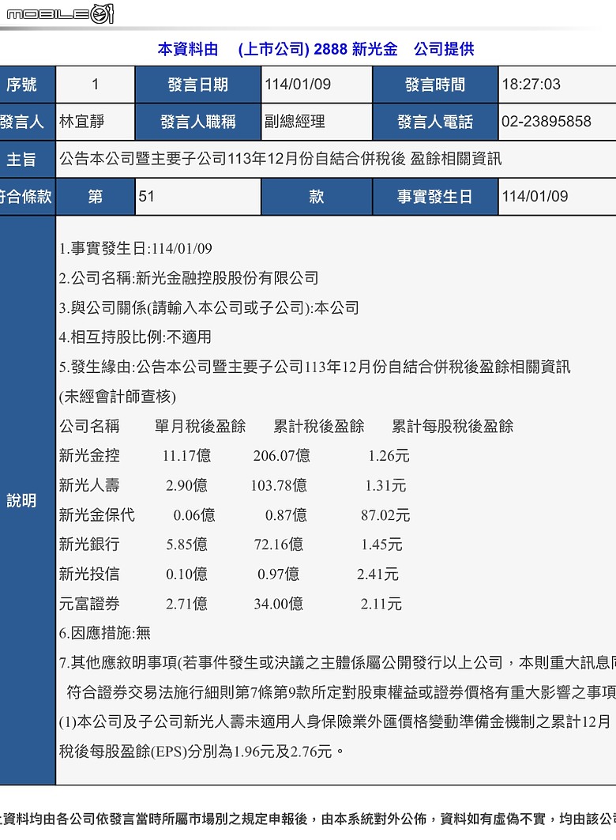
Task: Select the monthly value '0.06億'
Action: click(194, 515)
